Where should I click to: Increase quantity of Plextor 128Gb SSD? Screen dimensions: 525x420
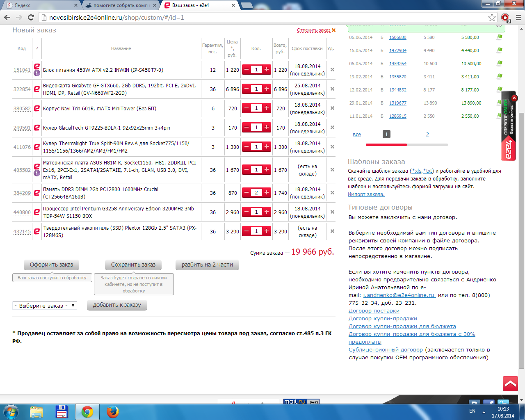[267, 231]
